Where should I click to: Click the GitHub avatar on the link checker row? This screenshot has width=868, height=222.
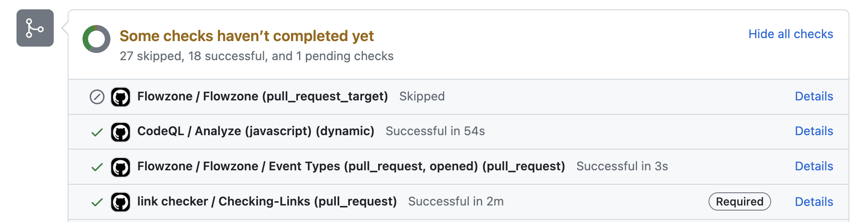click(x=121, y=202)
